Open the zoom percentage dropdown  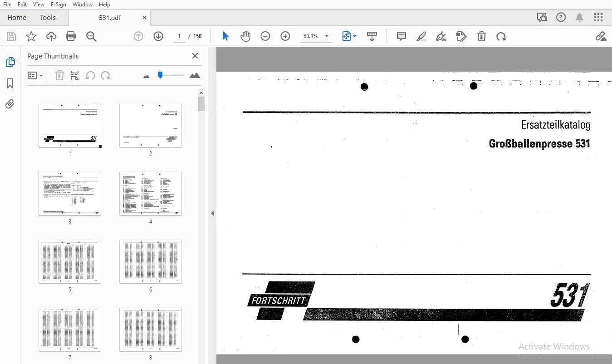[x=327, y=36]
